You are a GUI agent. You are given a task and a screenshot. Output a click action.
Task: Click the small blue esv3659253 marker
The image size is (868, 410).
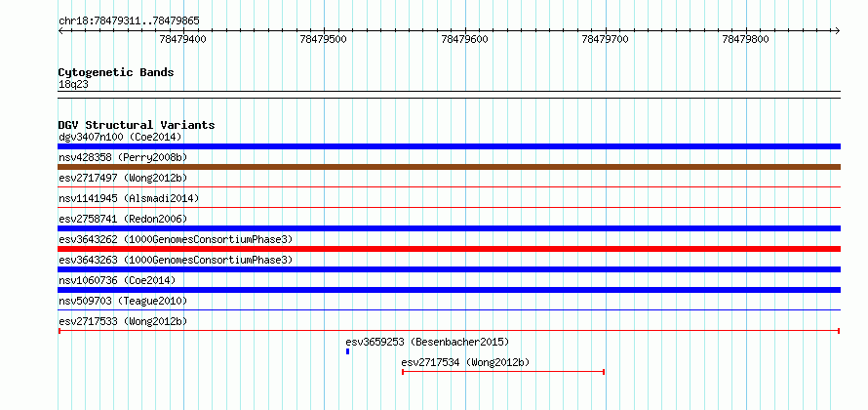(x=347, y=351)
